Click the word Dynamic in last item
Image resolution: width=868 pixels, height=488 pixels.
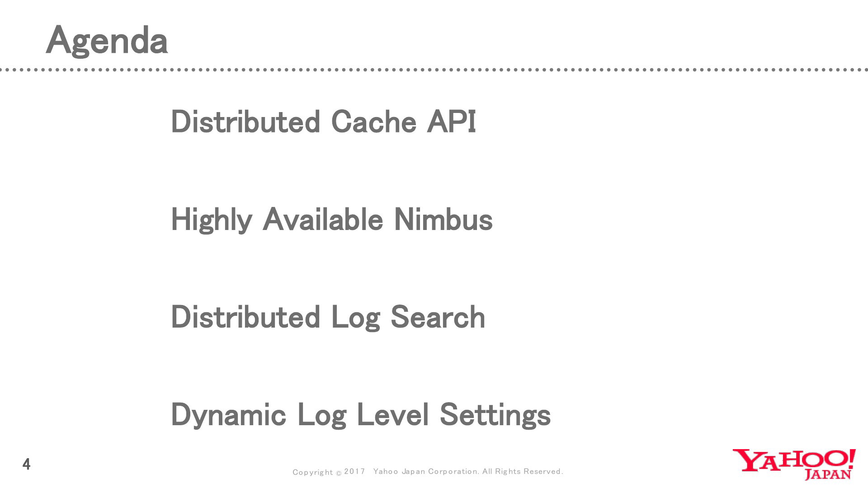[229, 415]
